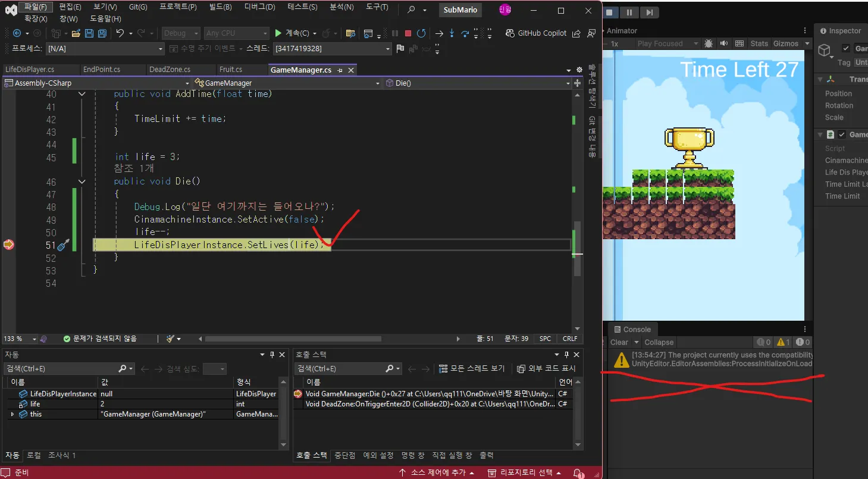This screenshot has height=479, width=868.
Task: Open the Die() member dropdown
Action: (478, 83)
